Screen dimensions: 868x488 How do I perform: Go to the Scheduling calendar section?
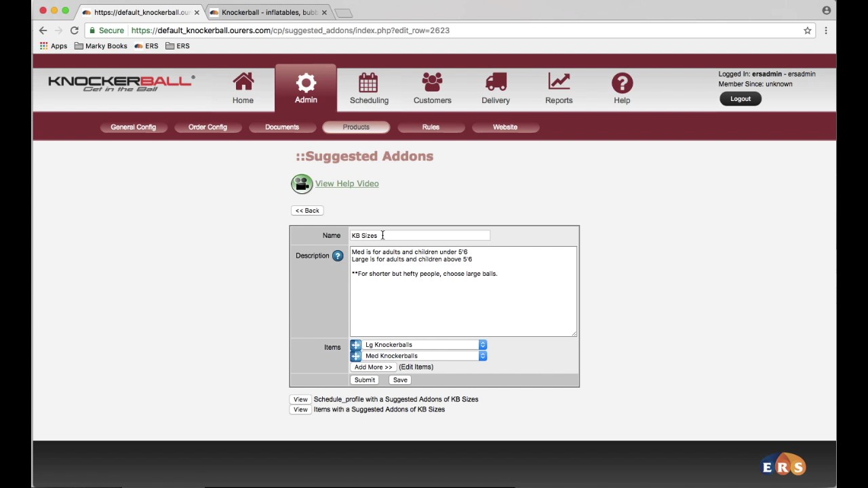(369, 89)
